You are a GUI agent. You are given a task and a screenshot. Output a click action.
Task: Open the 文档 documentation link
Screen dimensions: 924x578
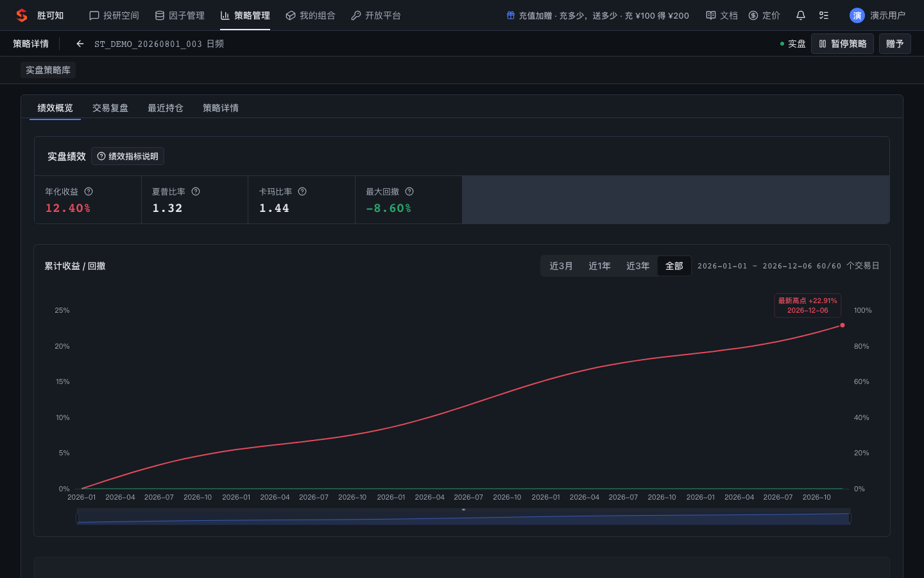click(x=722, y=15)
